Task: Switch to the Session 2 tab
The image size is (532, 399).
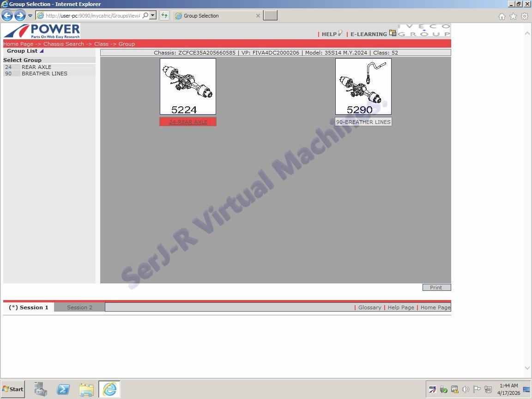Action: (x=79, y=307)
